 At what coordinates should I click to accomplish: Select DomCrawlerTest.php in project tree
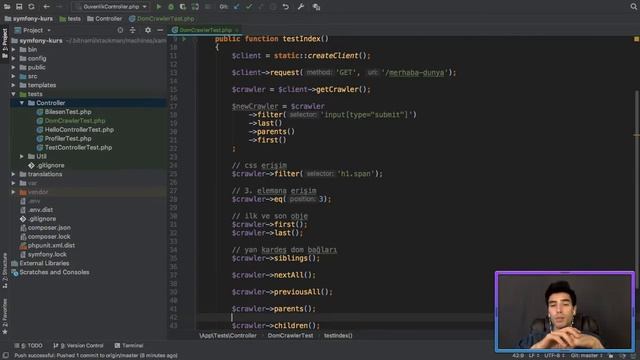(71, 121)
